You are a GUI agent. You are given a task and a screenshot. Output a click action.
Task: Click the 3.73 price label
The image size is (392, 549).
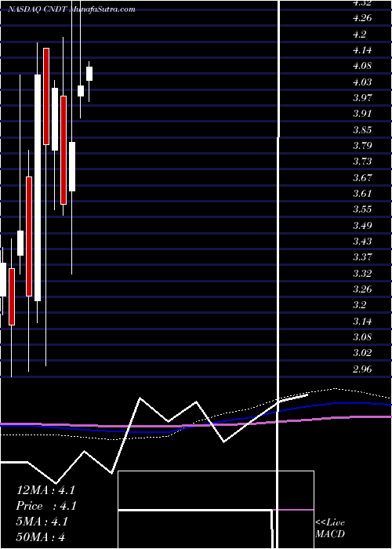tap(362, 162)
